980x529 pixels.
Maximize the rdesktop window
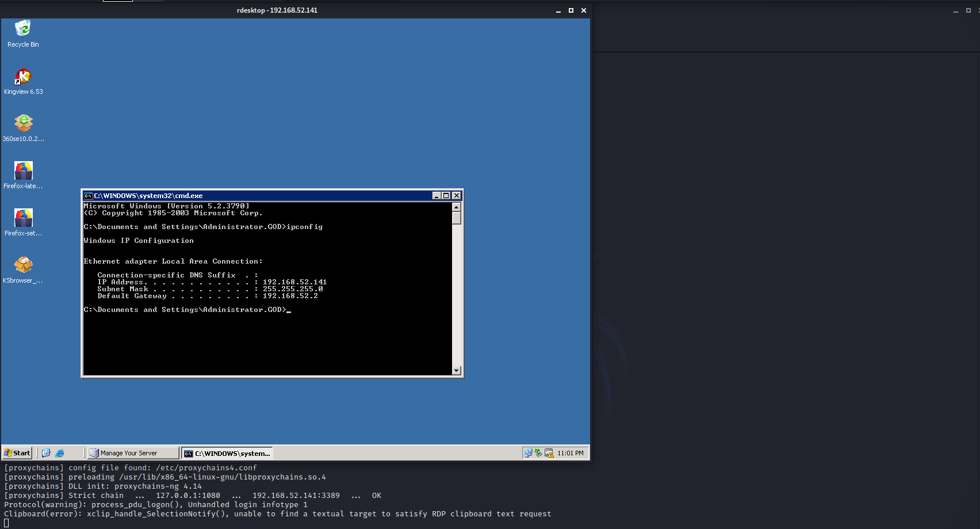click(571, 10)
